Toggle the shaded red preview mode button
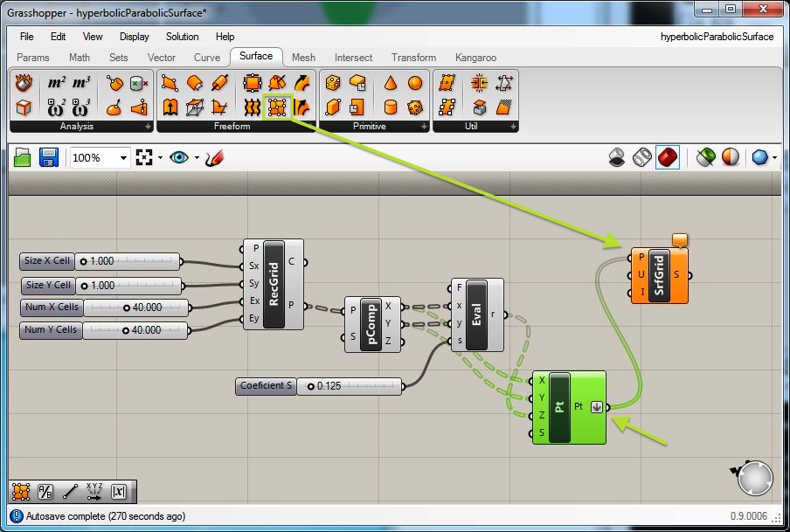The height and width of the screenshot is (532, 790). tap(668, 158)
